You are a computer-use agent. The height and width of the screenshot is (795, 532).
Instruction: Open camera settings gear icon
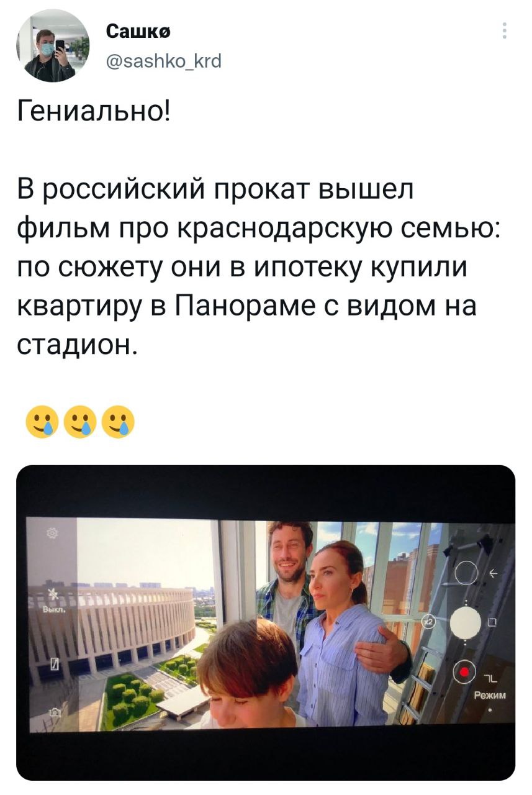pyautogui.click(x=52, y=534)
